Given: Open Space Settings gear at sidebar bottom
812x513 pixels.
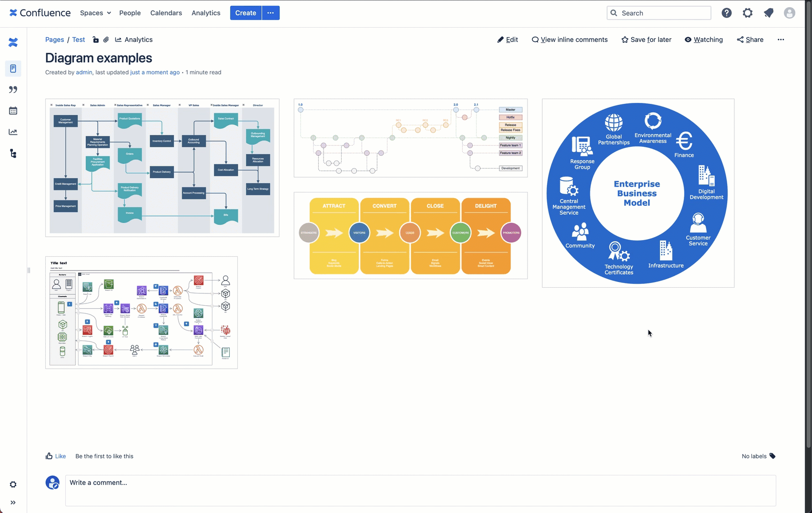Looking at the screenshot, I should coord(13,484).
